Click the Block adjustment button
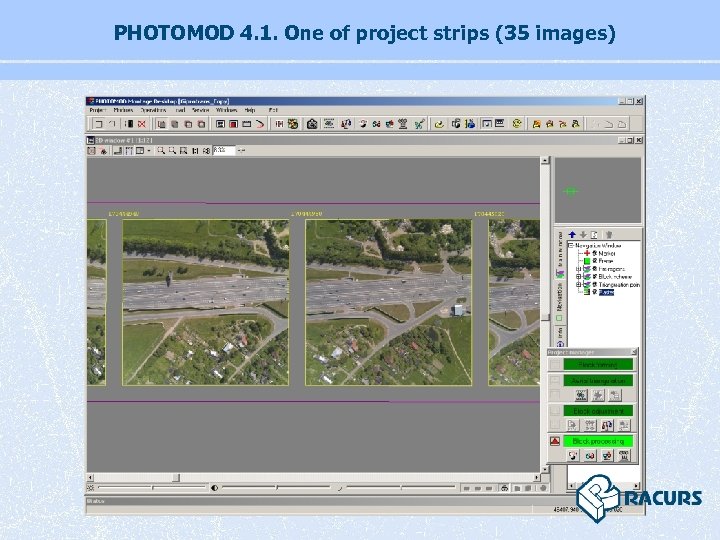 [598, 410]
